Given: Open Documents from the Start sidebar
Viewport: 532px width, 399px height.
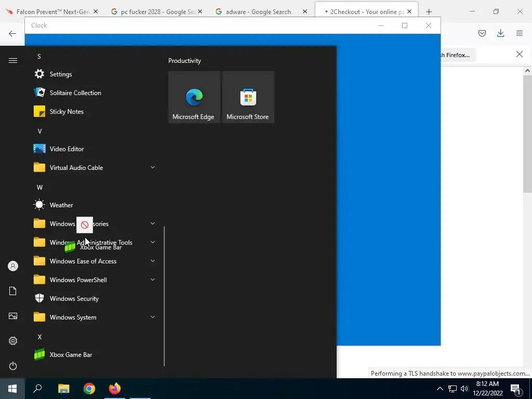Looking at the screenshot, I should [13, 291].
